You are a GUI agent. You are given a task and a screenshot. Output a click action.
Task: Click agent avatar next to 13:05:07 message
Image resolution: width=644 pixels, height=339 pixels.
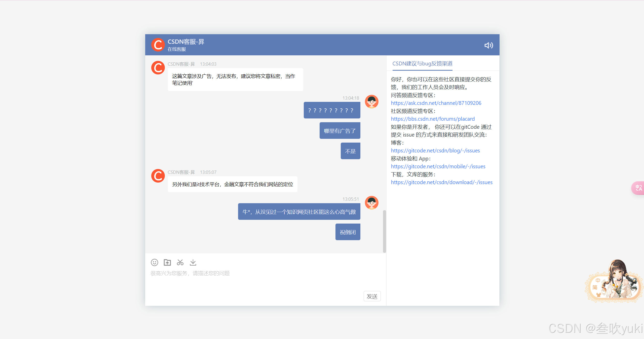[158, 176]
